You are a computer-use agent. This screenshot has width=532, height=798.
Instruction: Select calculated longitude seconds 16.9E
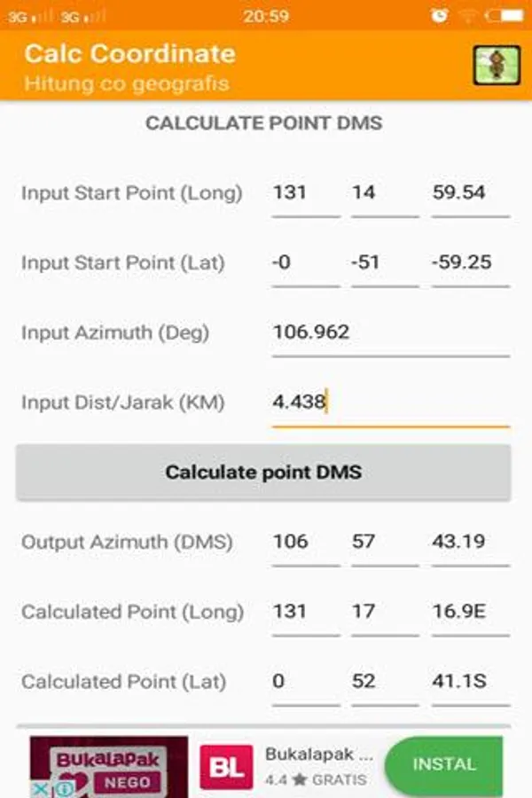(x=470, y=612)
